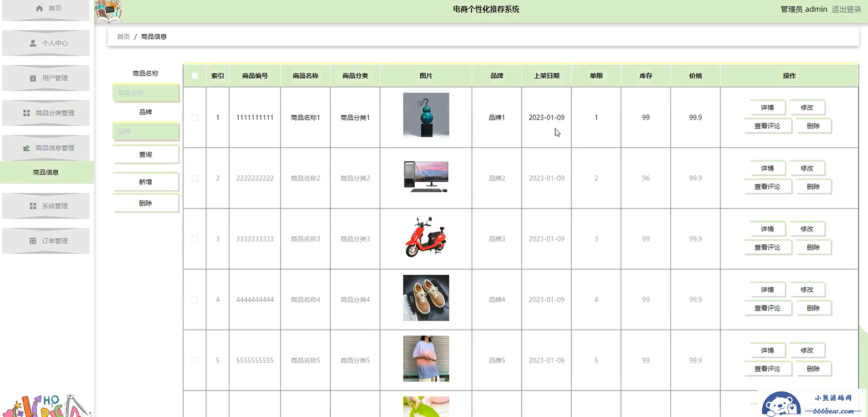Click the 新增 add button
Screen dimensions: 868x417
tap(146, 182)
